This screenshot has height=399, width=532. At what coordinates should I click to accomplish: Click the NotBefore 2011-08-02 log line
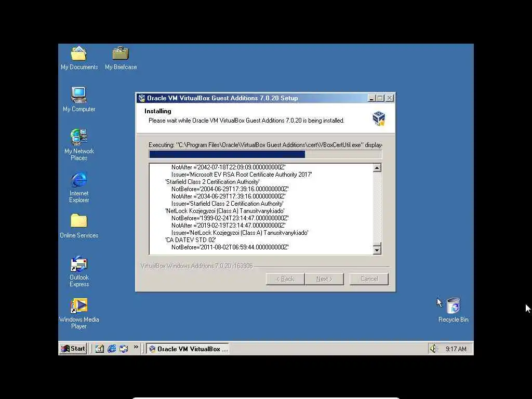coord(230,247)
